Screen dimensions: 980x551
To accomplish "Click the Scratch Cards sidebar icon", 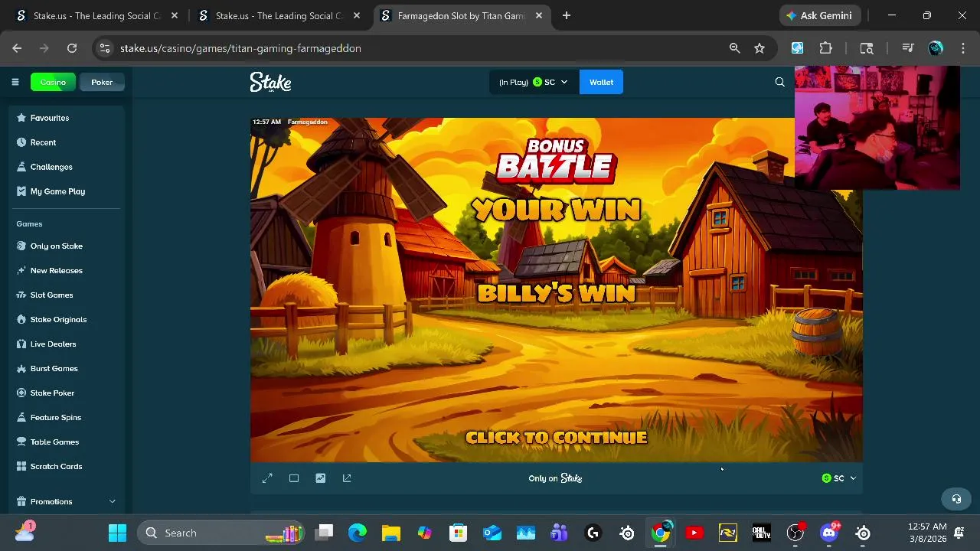I will click(21, 466).
